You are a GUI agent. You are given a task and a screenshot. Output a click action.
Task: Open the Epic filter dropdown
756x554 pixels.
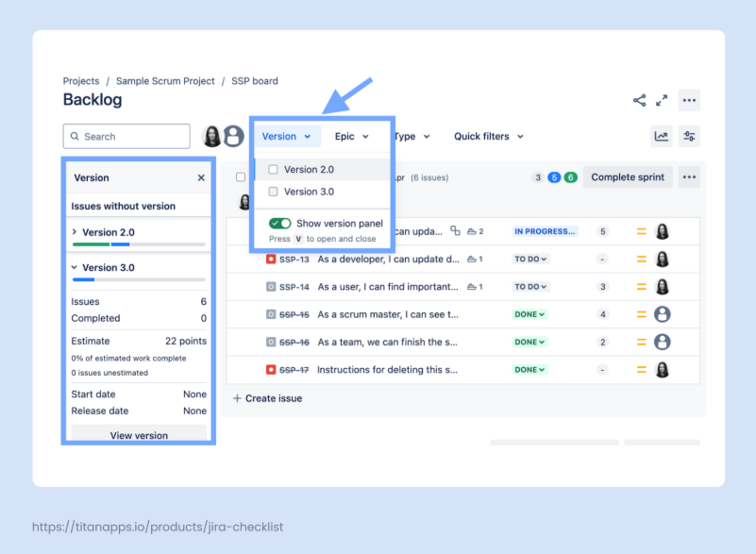350,137
